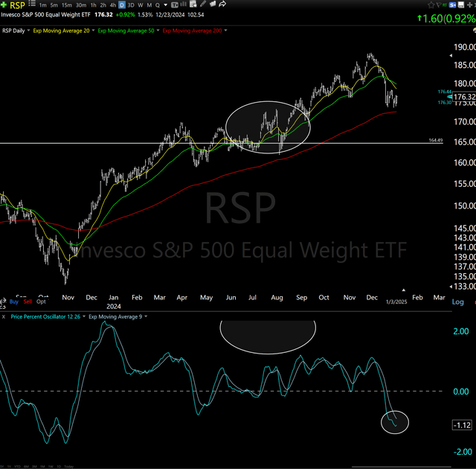The image size is (476, 469).
Task: Click the up triangle marker above the 1/3/2025 date
Action: click(403, 290)
